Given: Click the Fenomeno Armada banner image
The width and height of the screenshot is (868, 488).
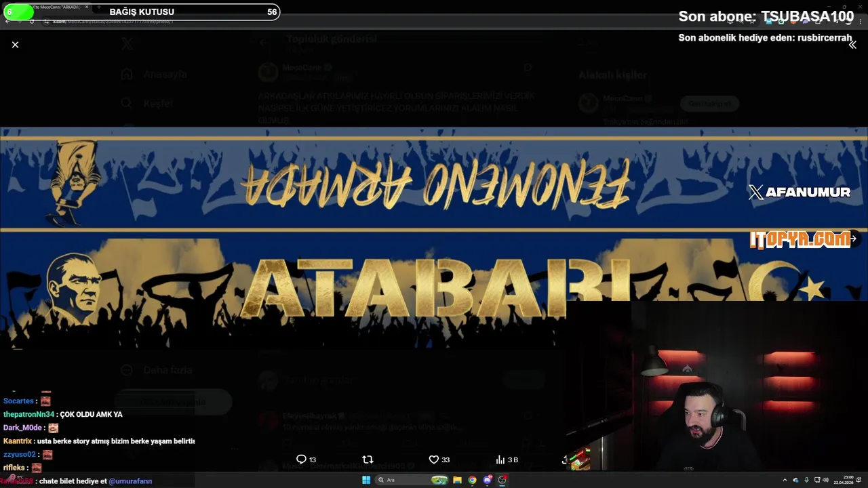Looking at the screenshot, I should [434, 239].
